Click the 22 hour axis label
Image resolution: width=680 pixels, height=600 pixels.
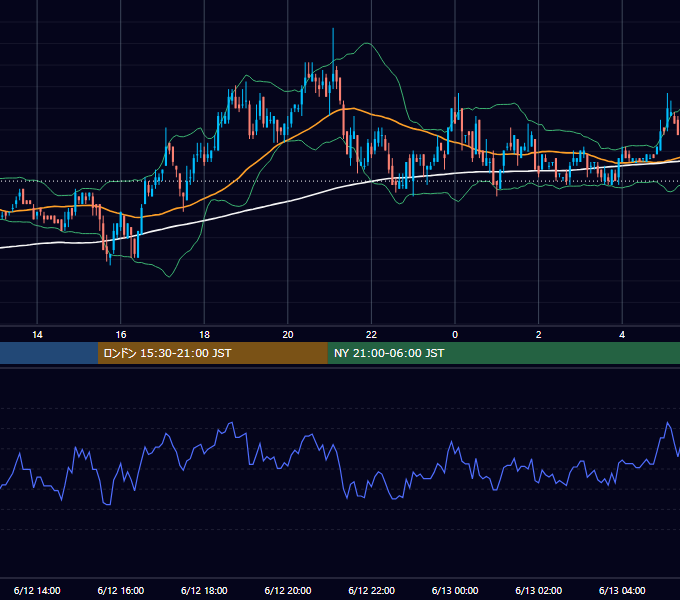[371, 335]
